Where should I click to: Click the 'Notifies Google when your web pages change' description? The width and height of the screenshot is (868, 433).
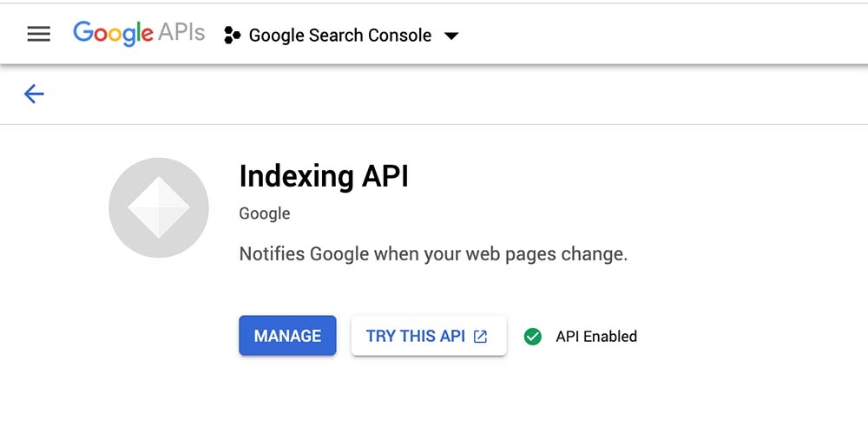click(x=432, y=254)
